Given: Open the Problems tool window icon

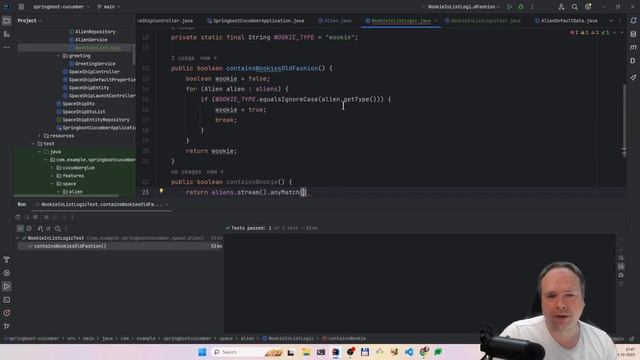Looking at the screenshot, I should [x=7, y=313].
